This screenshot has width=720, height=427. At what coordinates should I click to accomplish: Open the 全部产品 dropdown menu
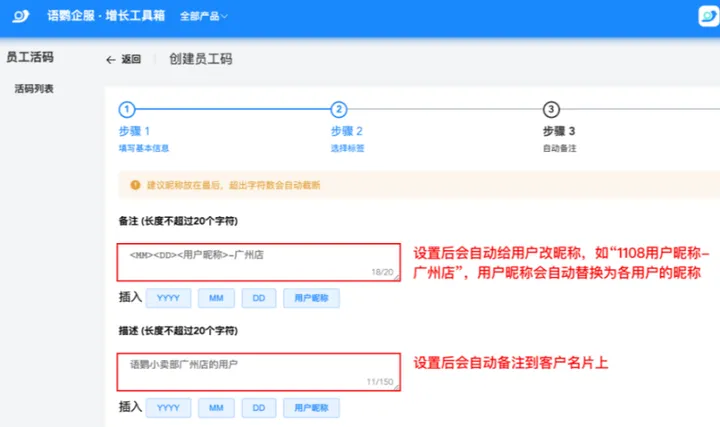point(203,17)
